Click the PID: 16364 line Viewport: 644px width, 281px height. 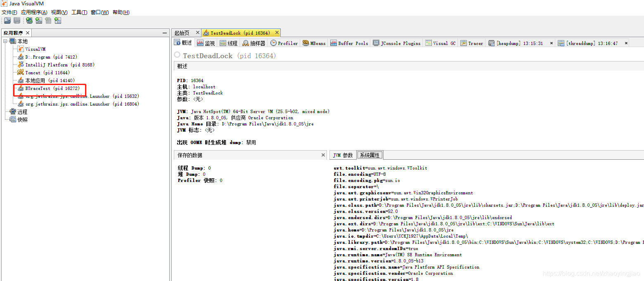coord(190,80)
